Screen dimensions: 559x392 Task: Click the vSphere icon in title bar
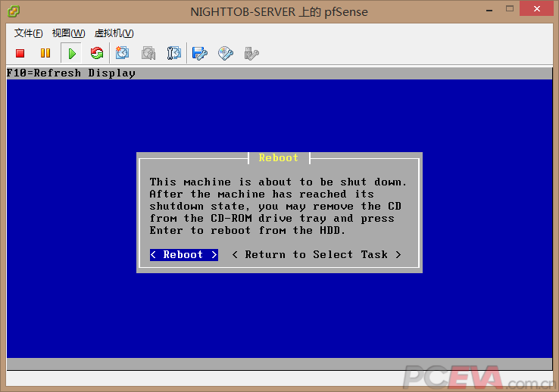[14, 11]
